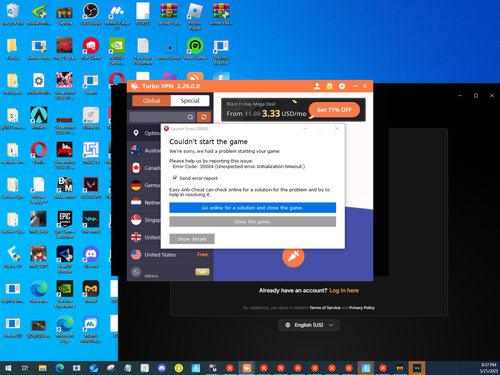Click Go online for a solution button

(x=252, y=208)
